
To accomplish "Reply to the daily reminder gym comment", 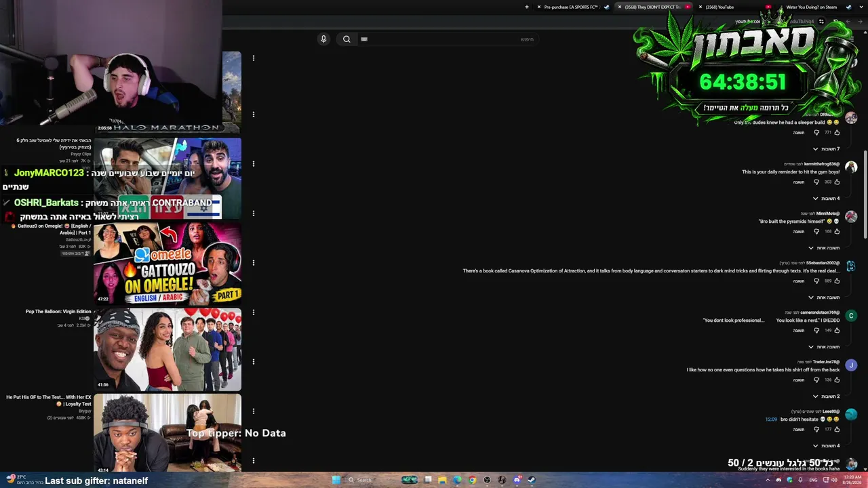I will (x=799, y=182).
